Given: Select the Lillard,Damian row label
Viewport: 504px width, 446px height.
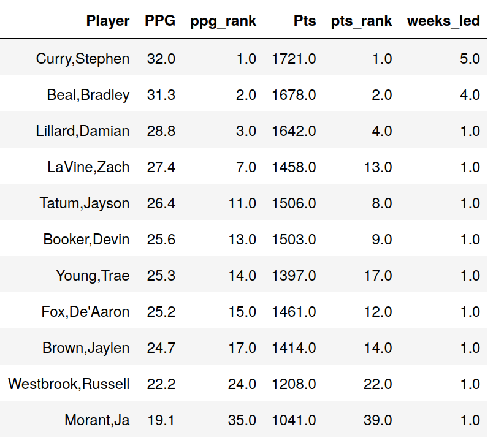Looking at the screenshot, I should tap(82, 131).
